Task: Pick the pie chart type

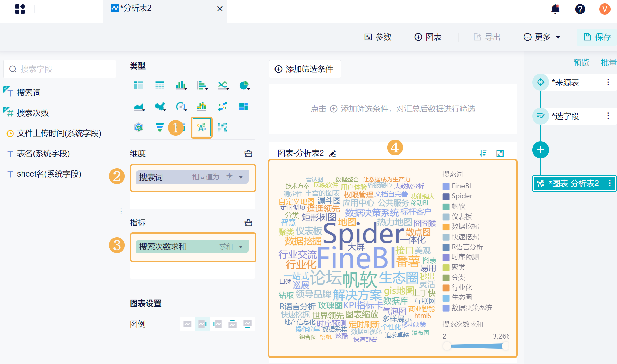Action: coord(244,85)
